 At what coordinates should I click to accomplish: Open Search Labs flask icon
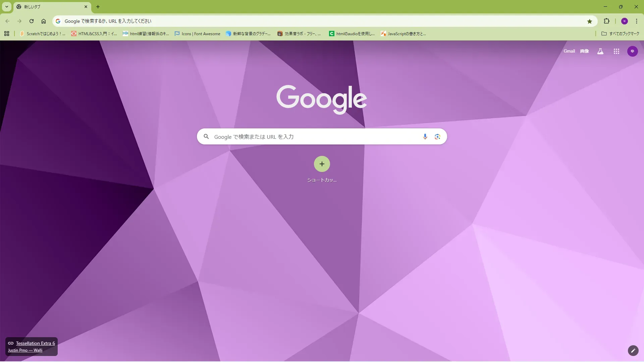[x=600, y=51]
